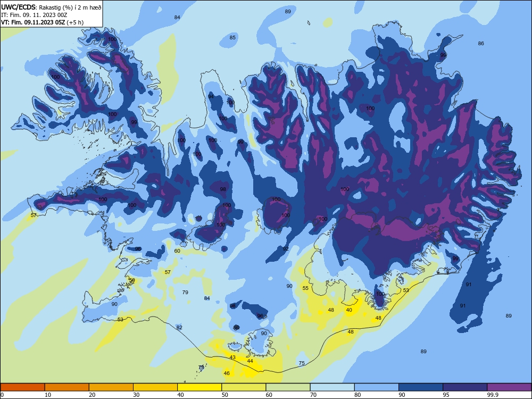Select the '86' value off the northeast coast
The image size is (532, 399).
tap(481, 44)
